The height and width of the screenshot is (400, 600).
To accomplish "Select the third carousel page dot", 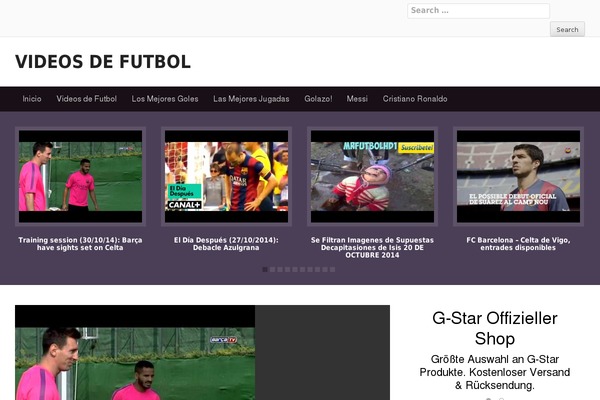I will [x=280, y=269].
